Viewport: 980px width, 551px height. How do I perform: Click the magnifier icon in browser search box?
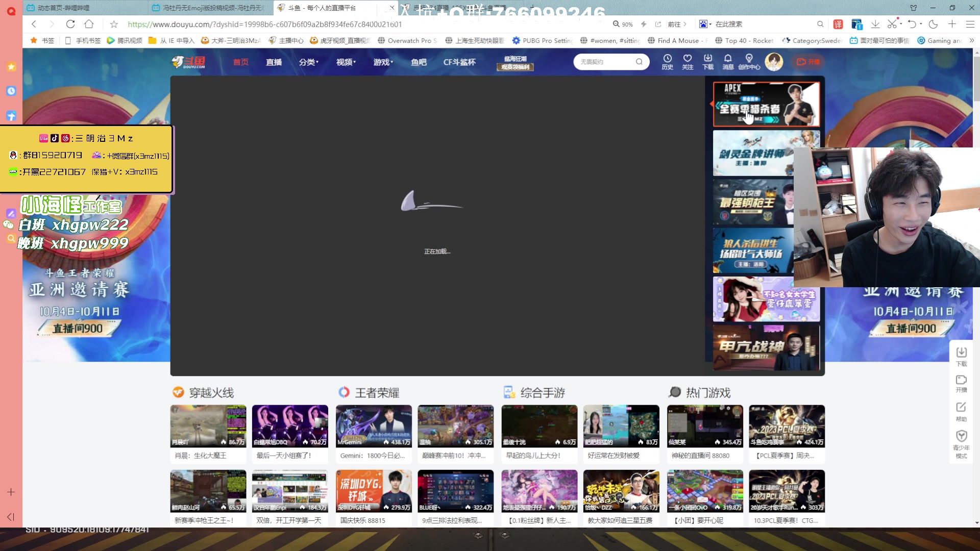tap(820, 24)
